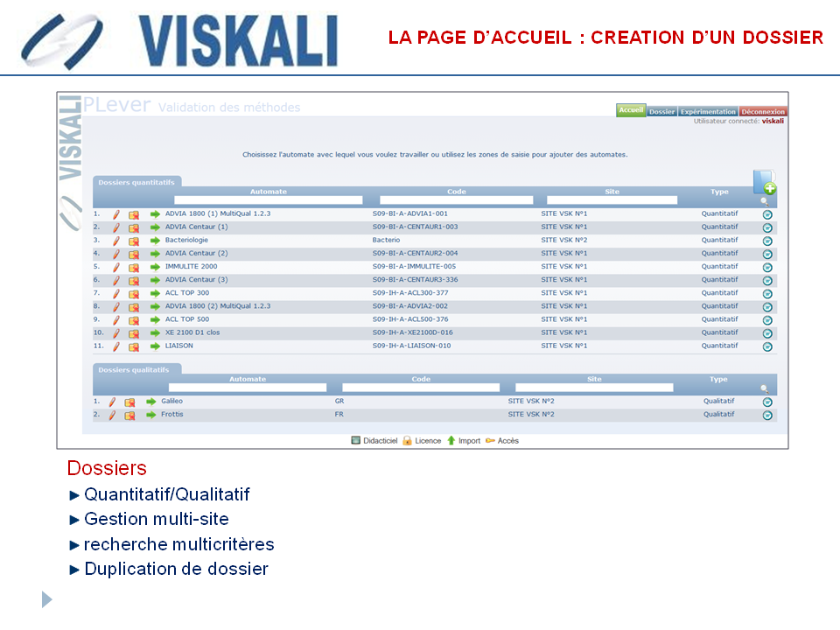Select the automate name ADVIA 1800 (1) MultiQual 1.2.3

(218, 213)
